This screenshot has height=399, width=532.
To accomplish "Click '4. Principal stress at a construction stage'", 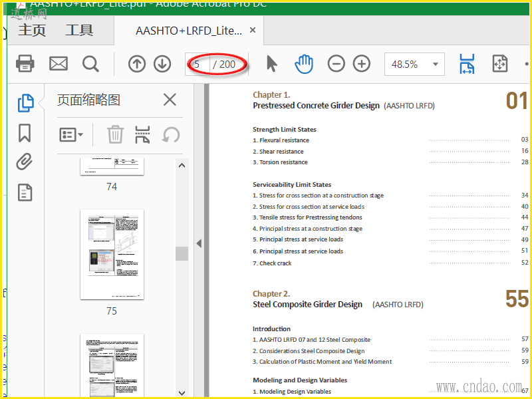I will click(307, 229).
